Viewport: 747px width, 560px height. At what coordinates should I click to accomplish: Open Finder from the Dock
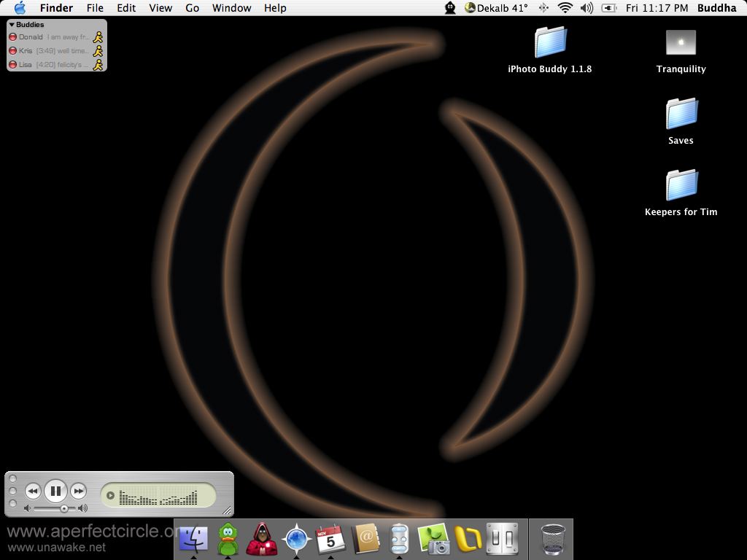click(193, 539)
